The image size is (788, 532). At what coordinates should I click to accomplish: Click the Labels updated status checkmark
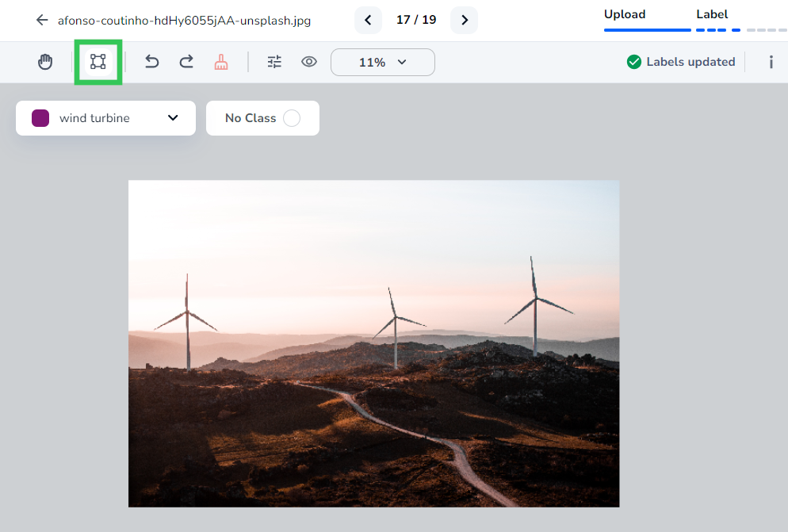[635, 61]
